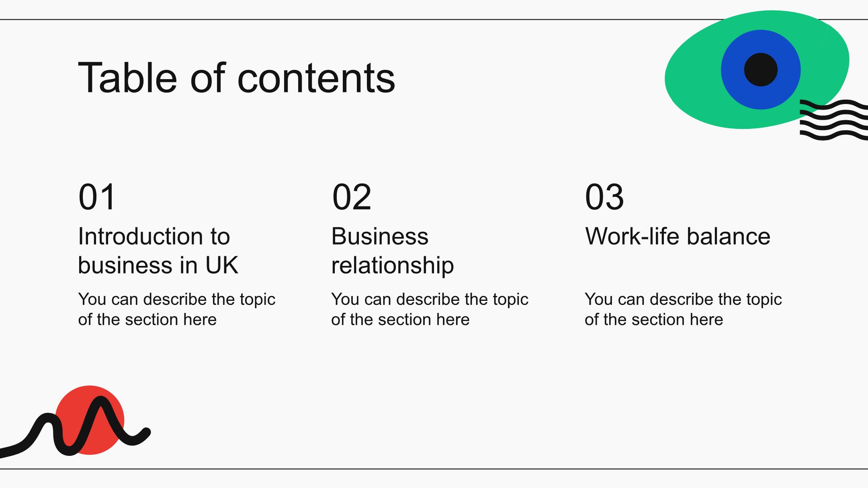Screen dimensions: 868x488
Task: Click the 'Work-life balance' heading
Action: click(x=678, y=236)
